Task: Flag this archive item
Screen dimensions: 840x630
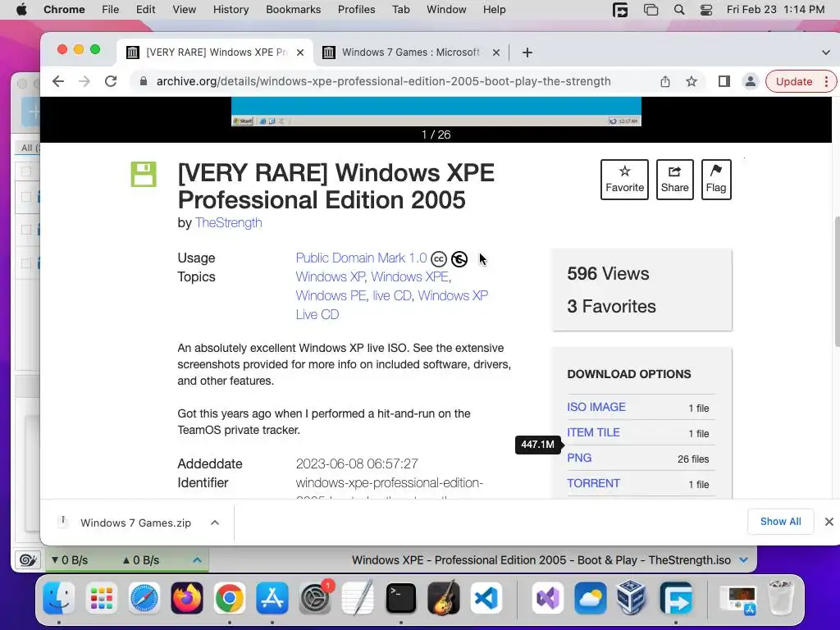Action: click(x=716, y=180)
